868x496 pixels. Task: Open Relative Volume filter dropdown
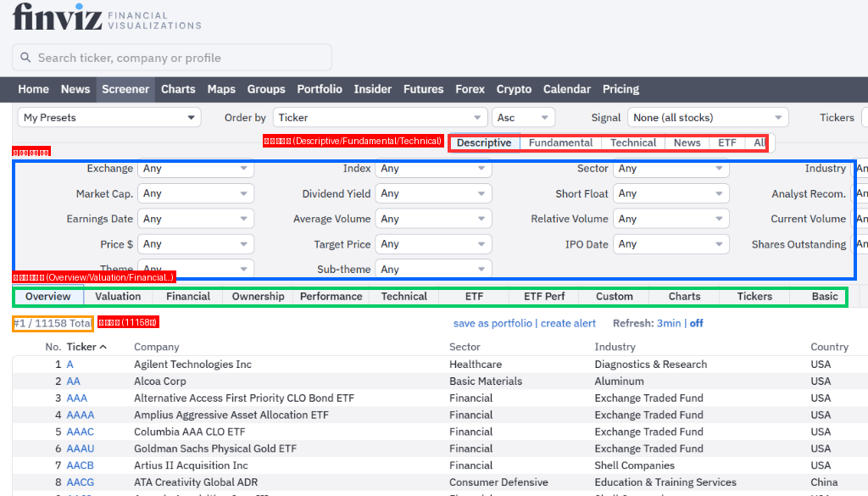(671, 219)
